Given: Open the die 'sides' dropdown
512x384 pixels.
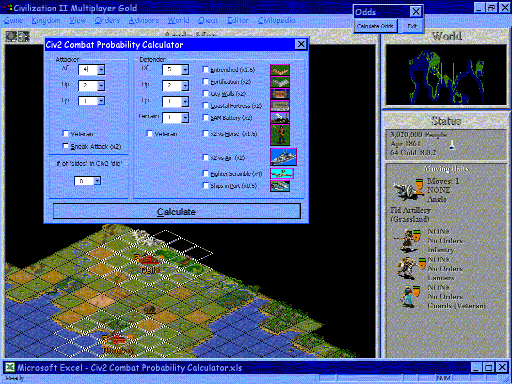Looking at the screenshot, I should point(97,181).
